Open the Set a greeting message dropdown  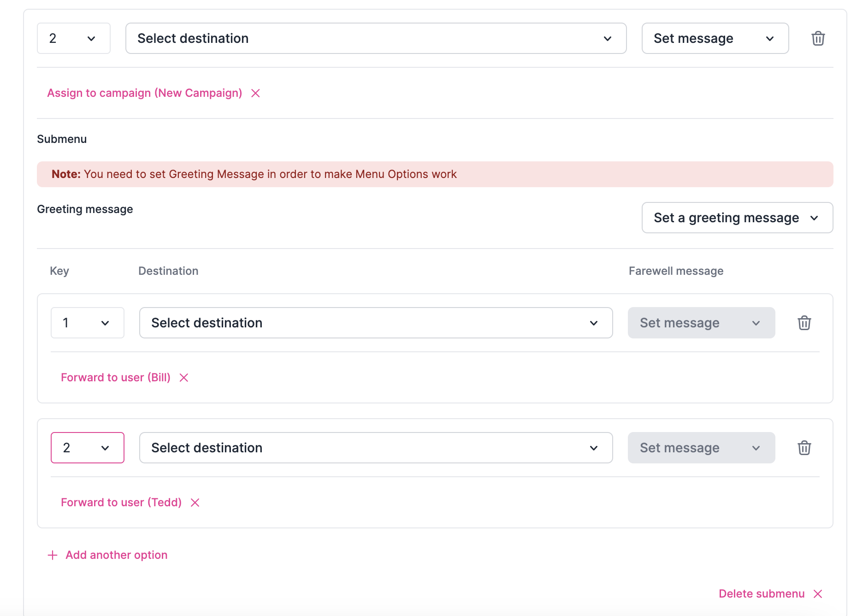pos(737,218)
